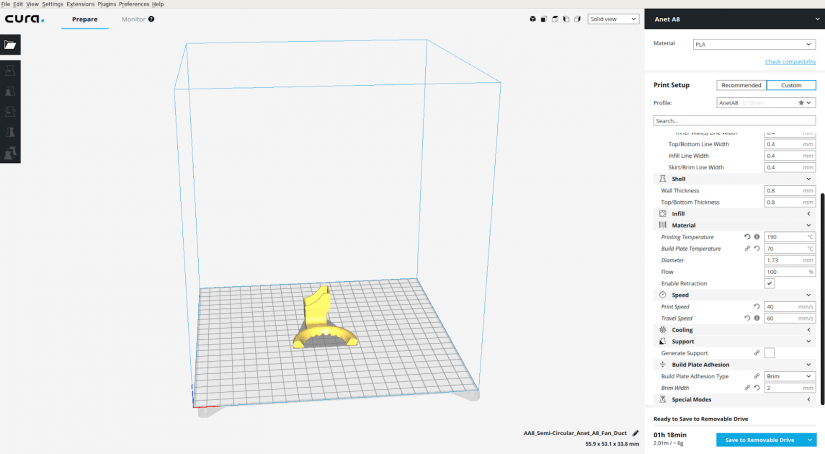This screenshot has width=825, height=454.
Task: Click the settings Search field
Action: pos(734,121)
